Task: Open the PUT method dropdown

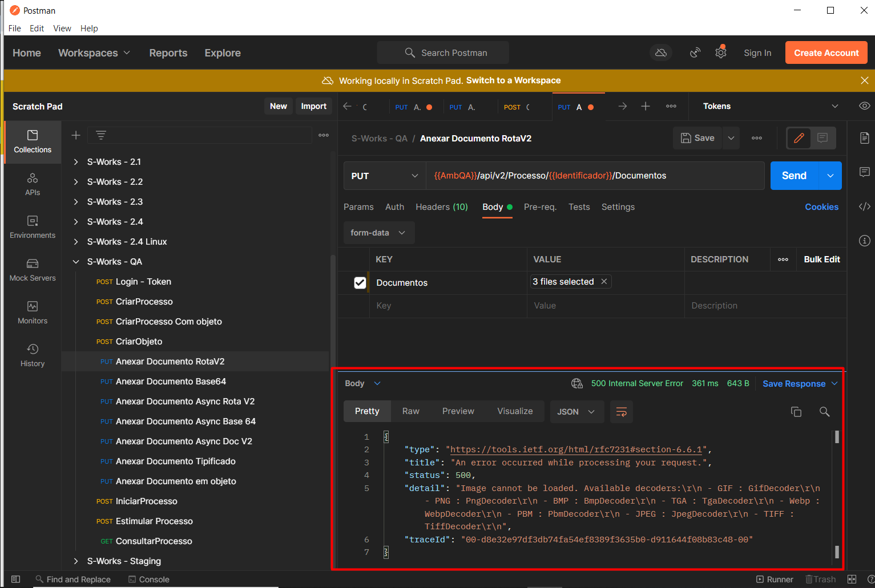Action: pyautogui.click(x=385, y=176)
